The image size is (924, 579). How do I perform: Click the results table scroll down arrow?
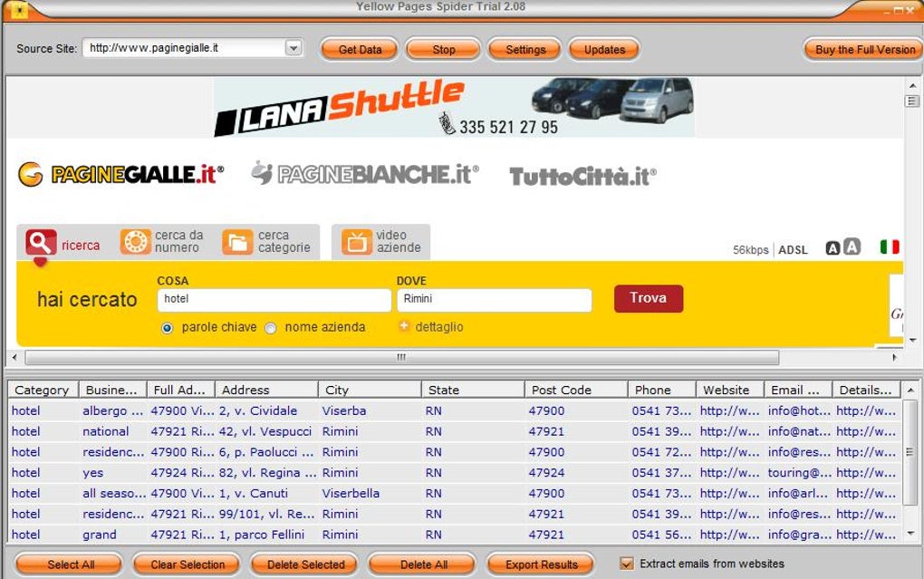910,534
